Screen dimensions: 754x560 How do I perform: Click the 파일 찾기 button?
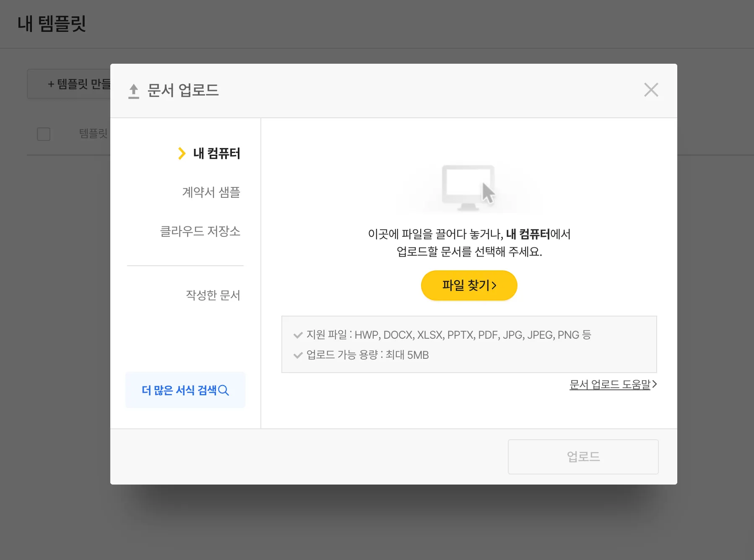(x=469, y=285)
